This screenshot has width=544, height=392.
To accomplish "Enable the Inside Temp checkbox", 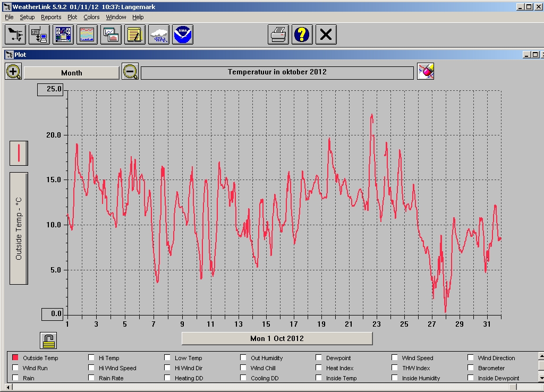I will coord(319,378).
